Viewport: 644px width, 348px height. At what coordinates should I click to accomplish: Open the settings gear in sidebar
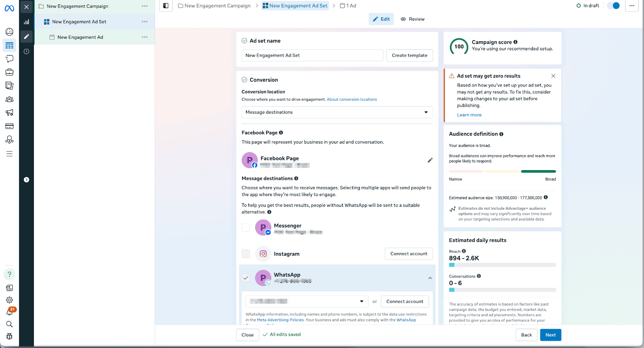tap(9, 300)
